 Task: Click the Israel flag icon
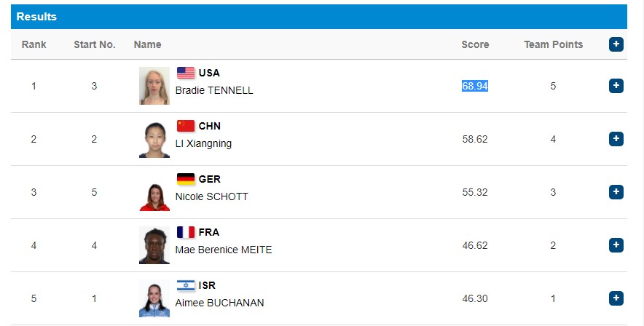point(186,285)
